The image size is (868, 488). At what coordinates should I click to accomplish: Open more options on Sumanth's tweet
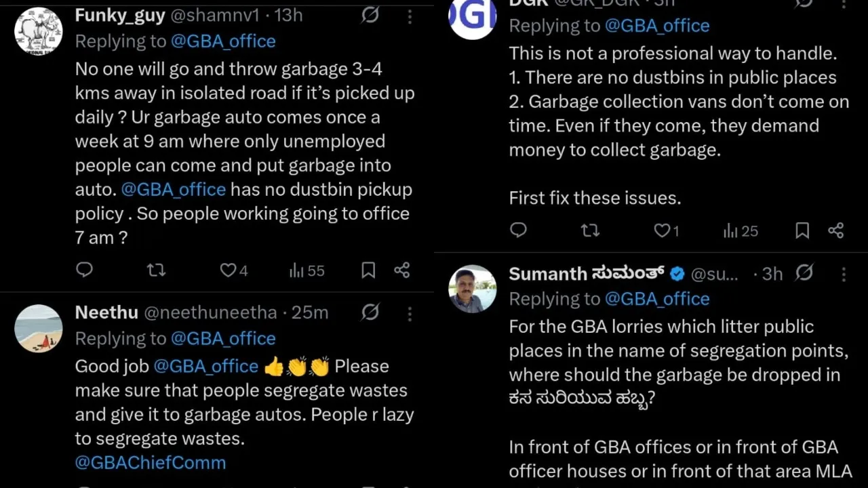point(843,274)
